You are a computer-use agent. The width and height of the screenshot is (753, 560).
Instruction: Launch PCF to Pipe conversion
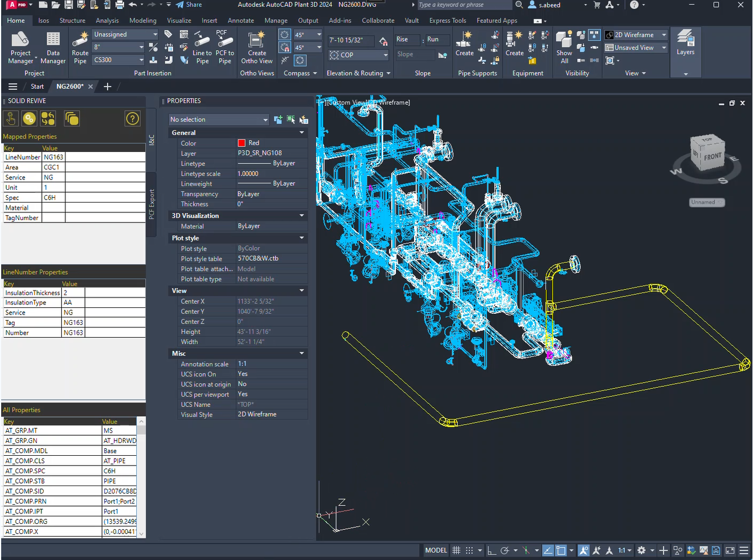coord(225,48)
